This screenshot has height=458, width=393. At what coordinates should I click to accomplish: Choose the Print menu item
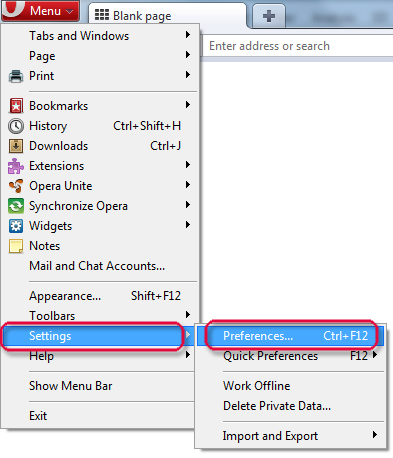click(x=100, y=76)
